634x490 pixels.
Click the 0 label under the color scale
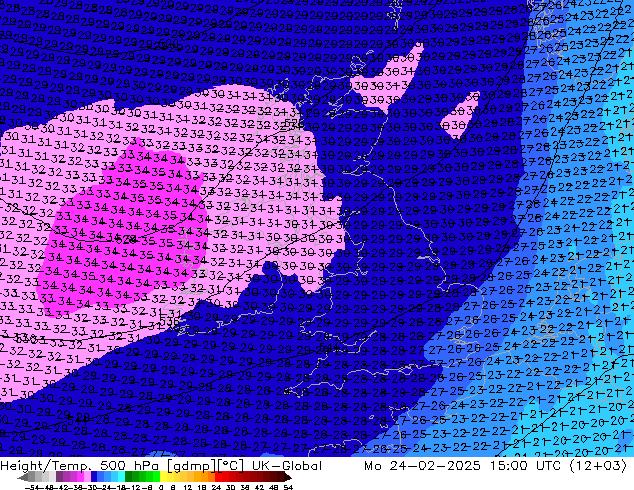coord(161,487)
